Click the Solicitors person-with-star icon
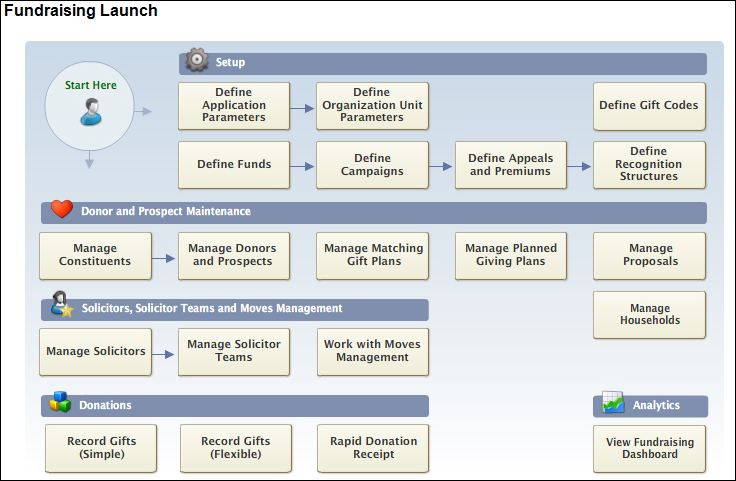 click(x=61, y=306)
